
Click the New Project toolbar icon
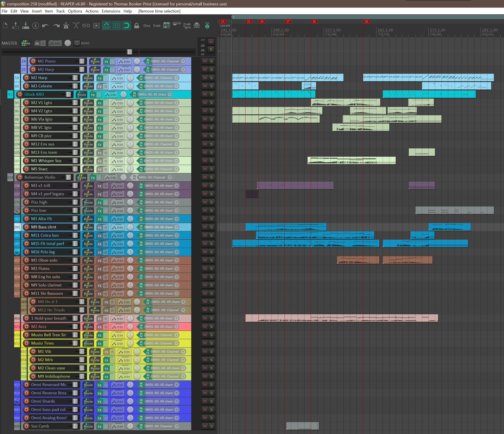(5, 25)
